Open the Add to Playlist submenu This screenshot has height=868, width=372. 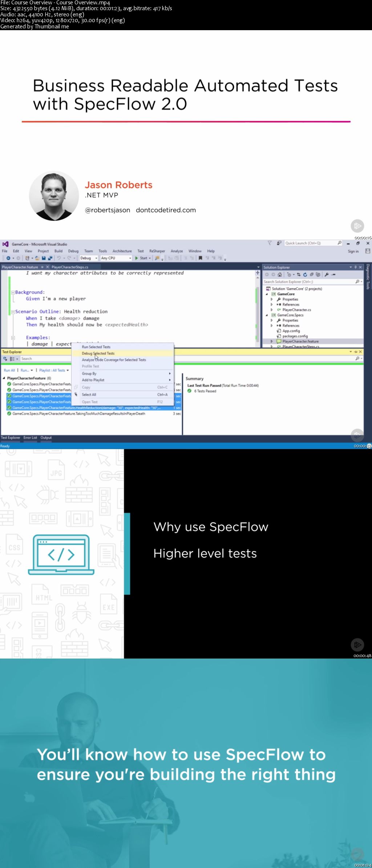[x=123, y=380]
